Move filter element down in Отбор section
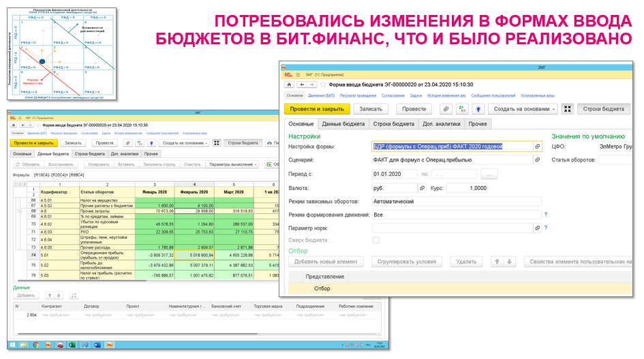The image size is (644, 359). 509,262
